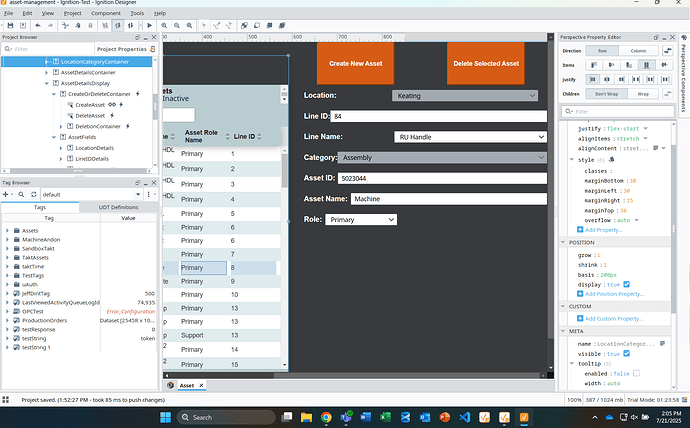Select center items alignment icon
The width and height of the screenshot is (690, 428).
pyautogui.click(x=611, y=65)
